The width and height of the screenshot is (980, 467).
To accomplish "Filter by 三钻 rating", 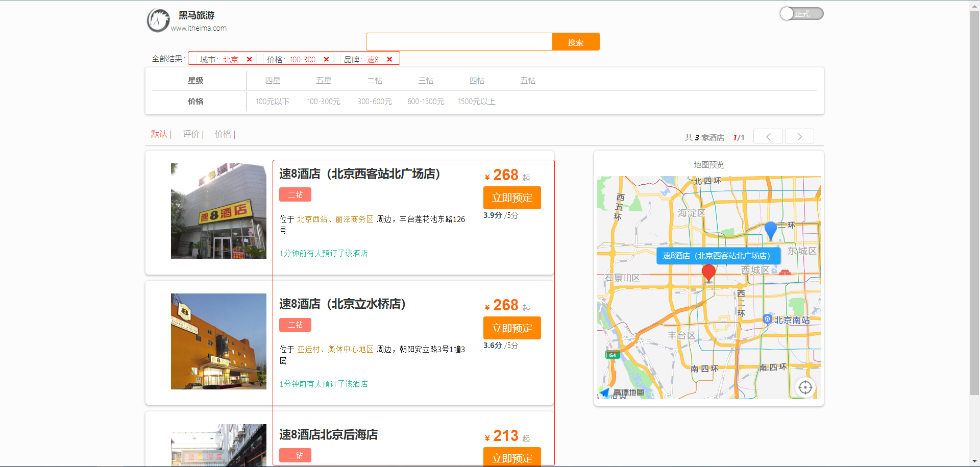I will tap(426, 81).
